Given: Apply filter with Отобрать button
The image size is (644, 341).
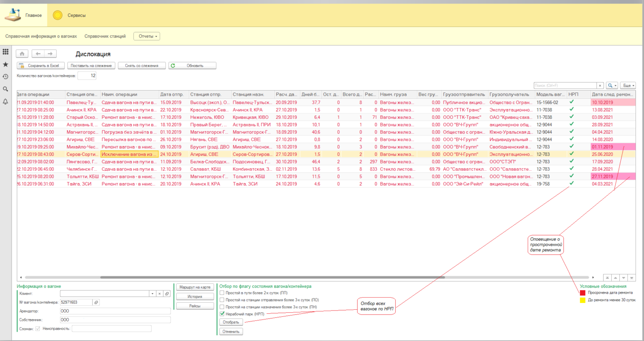Looking at the screenshot, I should point(231,322).
